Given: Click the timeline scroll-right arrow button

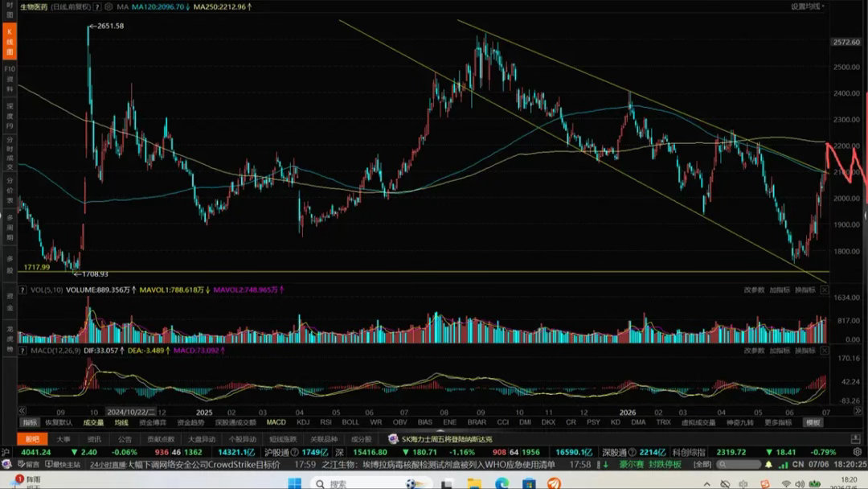Looking at the screenshot, I should [x=857, y=410].
